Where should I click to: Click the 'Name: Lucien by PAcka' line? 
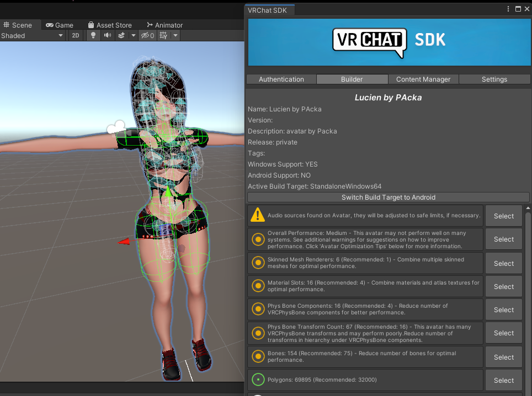(x=285, y=109)
